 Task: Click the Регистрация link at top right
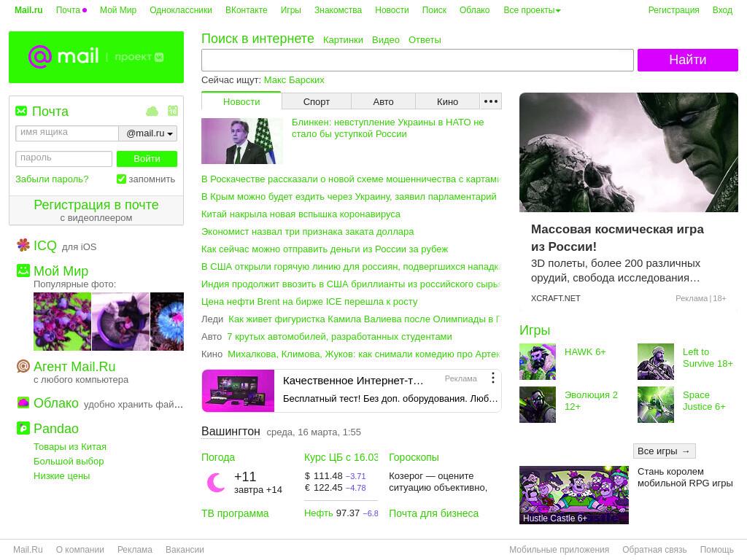click(x=673, y=10)
